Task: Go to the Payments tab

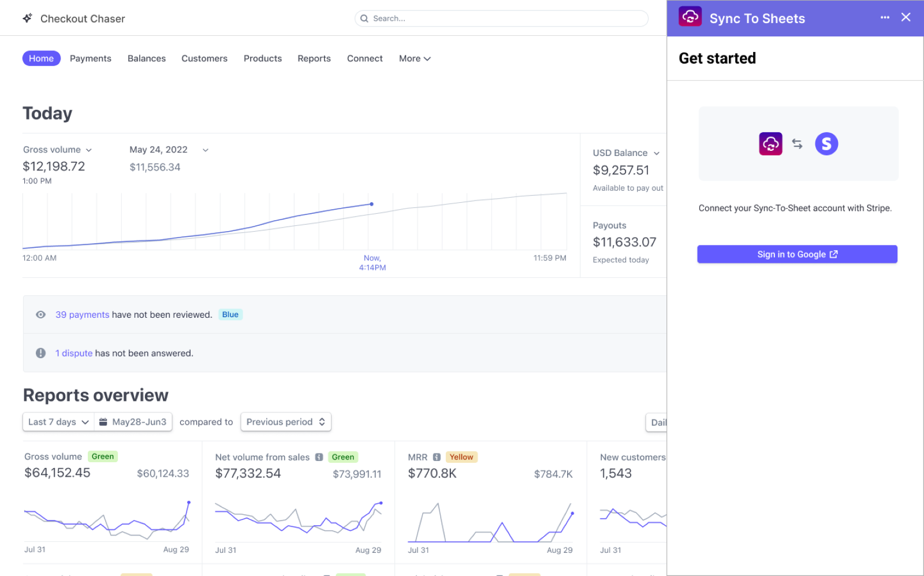Action: [x=91, y=58]
